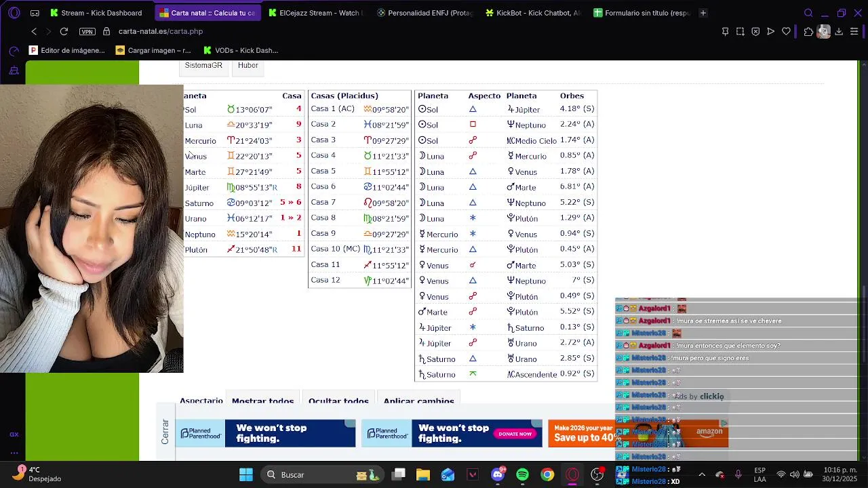868x488 pixels.
Task: Click Planned Parenthood DONATE NOW ad button
Action: tap(515, 434)
